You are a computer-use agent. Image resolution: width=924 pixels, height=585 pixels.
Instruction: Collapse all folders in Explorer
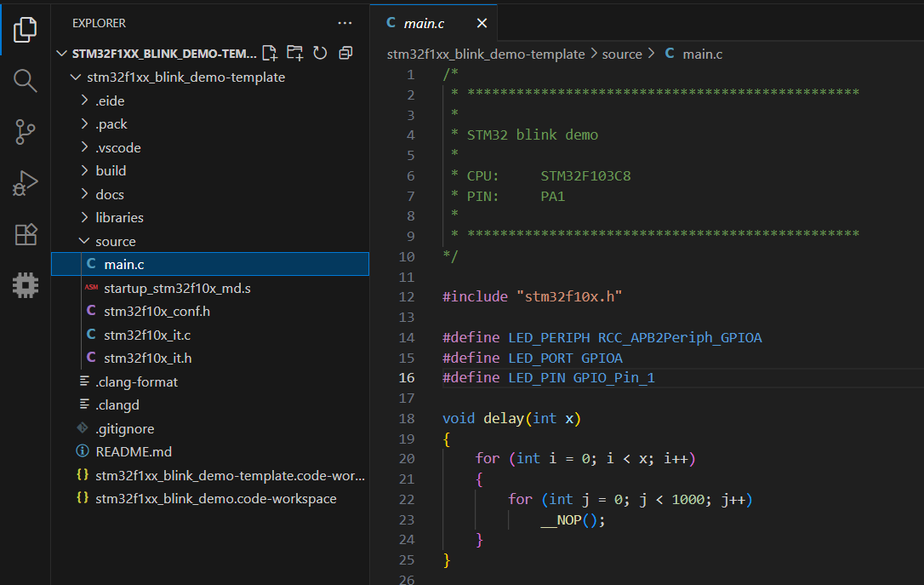click(346, 53)
